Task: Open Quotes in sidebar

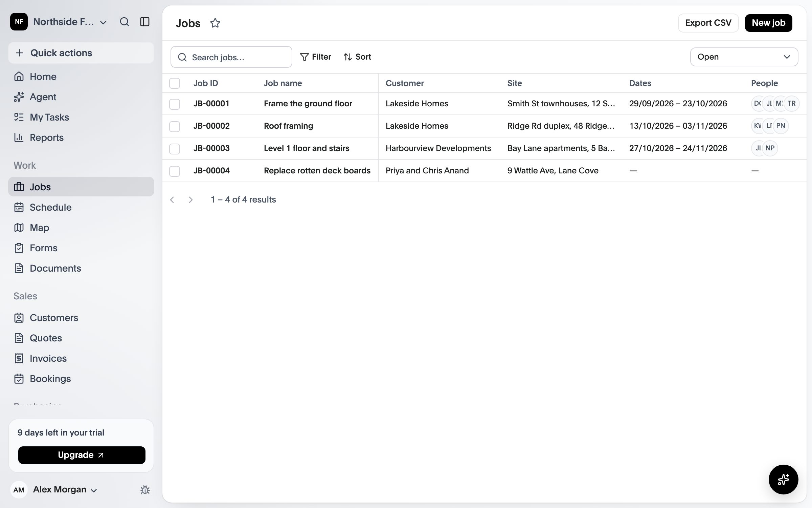Action: (x=81, y=338)
